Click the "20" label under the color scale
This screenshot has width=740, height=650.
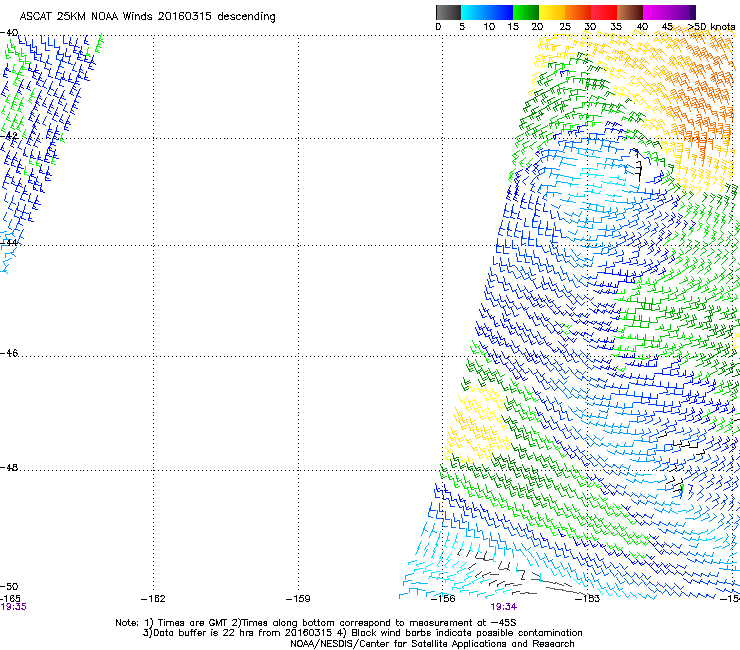(538, 27)
